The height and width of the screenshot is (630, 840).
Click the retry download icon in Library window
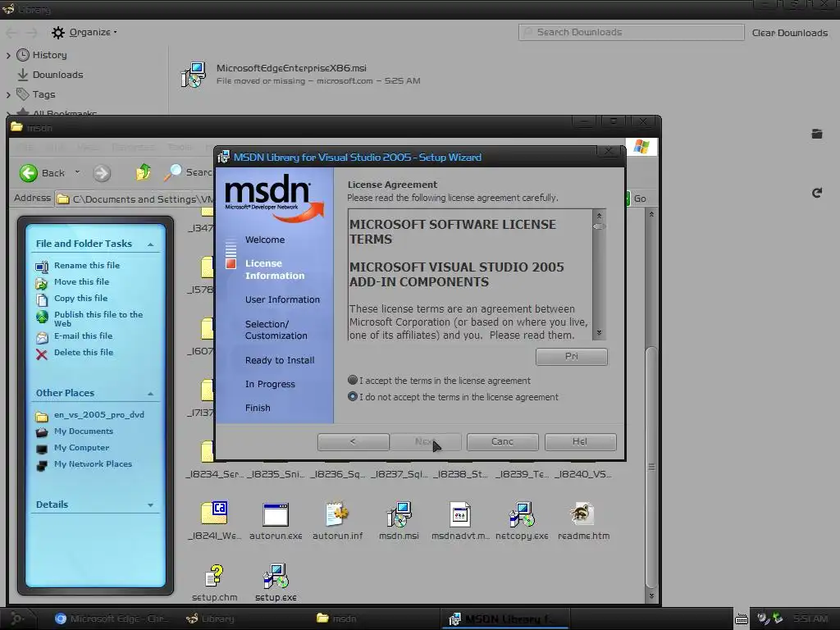pyautogui.click(x=816, y=193)
